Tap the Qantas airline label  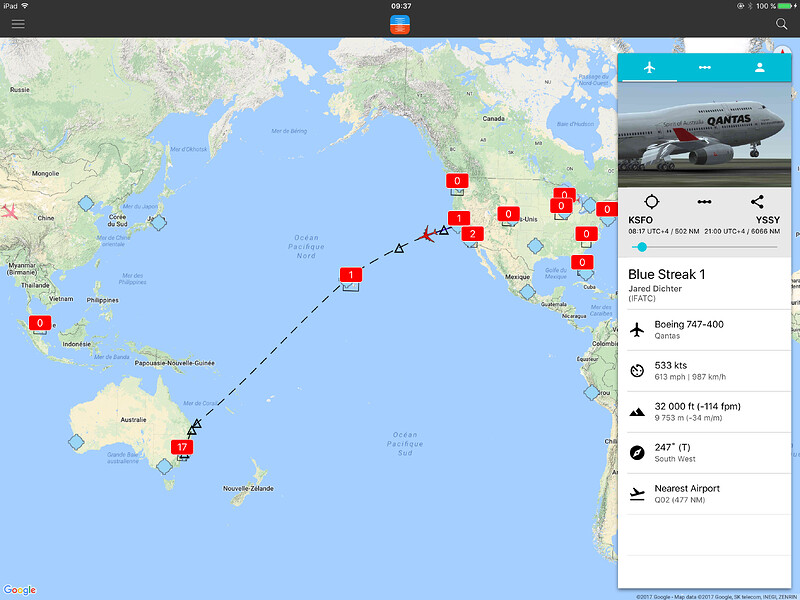pyautogui.click(x=667, y=336)
